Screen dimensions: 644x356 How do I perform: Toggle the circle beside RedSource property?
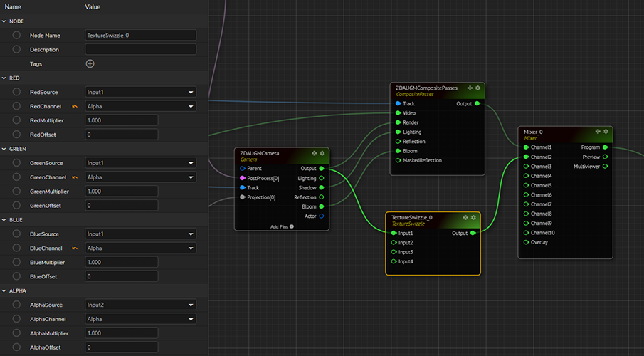point(16,92)
